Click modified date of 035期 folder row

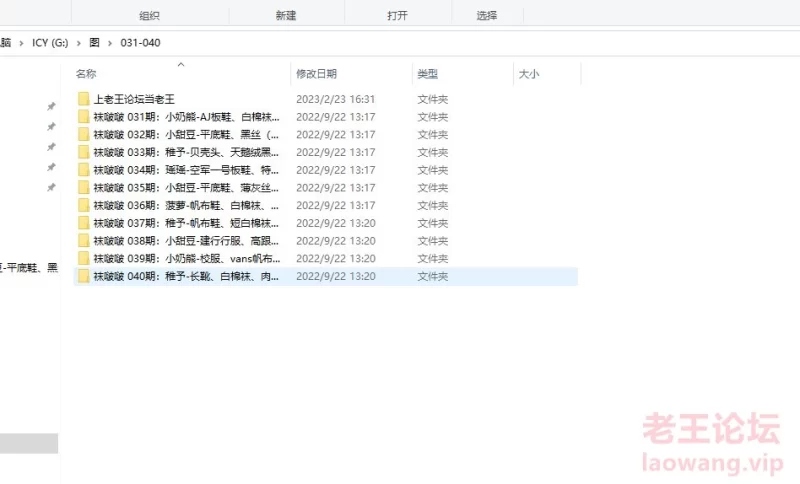[x=336, y=188]
